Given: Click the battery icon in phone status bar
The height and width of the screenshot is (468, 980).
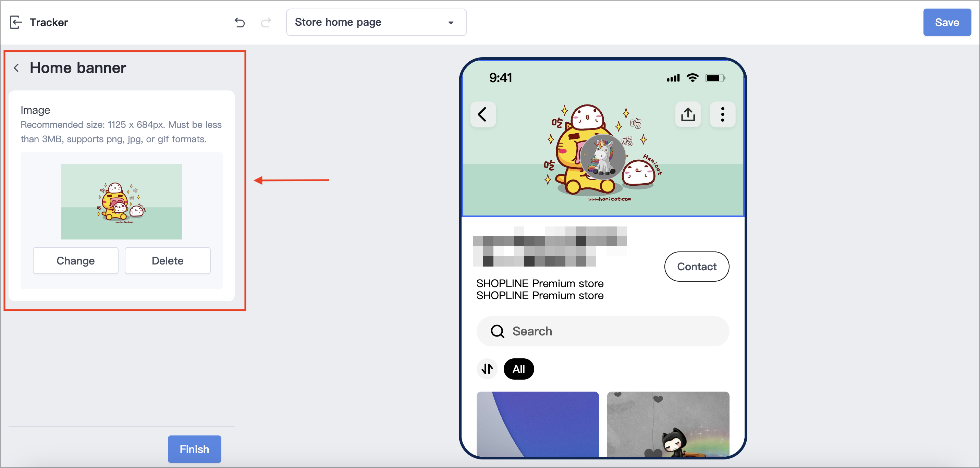Looking at the screenshot, I should click(x=715, y=78).
